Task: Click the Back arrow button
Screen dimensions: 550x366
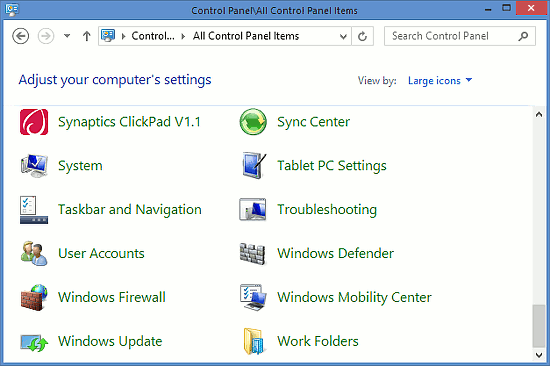Action: (x=20, y=36)
